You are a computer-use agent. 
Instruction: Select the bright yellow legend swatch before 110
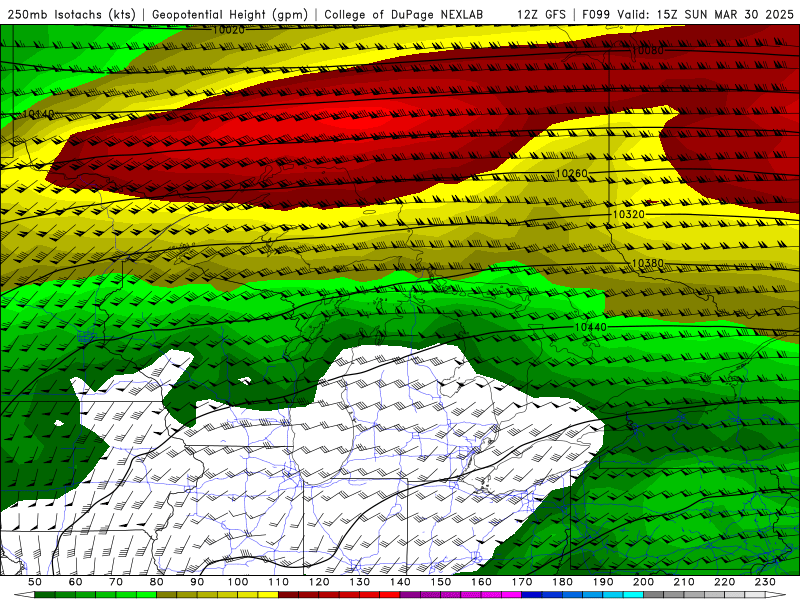click(x=268, y=595)
